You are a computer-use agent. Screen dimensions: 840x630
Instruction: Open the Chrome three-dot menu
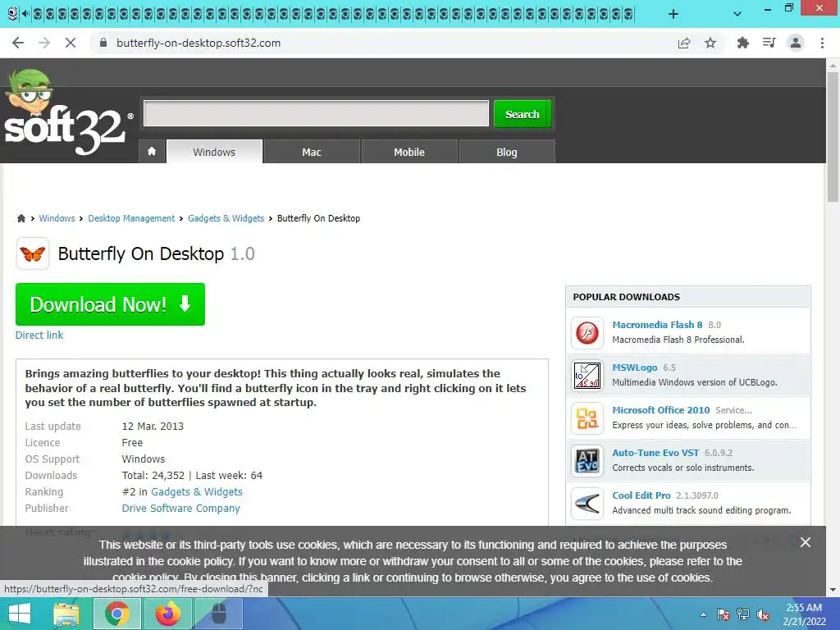pos(822,43)
